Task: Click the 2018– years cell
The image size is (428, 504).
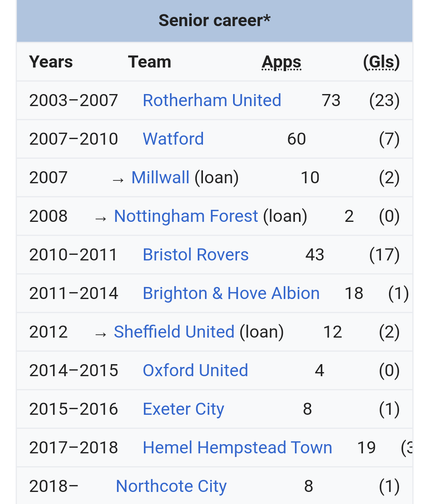Action: coord(54,486)
